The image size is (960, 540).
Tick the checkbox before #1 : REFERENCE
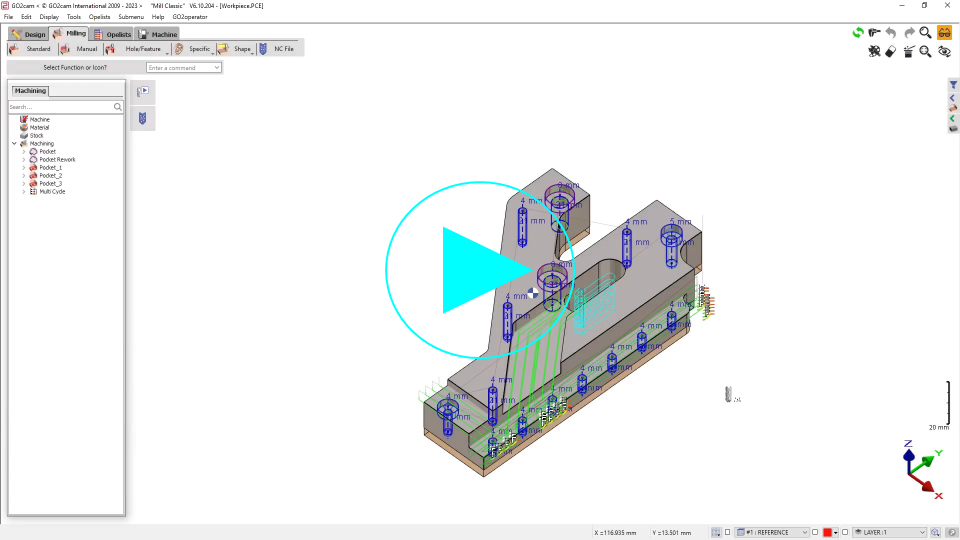(x=727, y=532)
